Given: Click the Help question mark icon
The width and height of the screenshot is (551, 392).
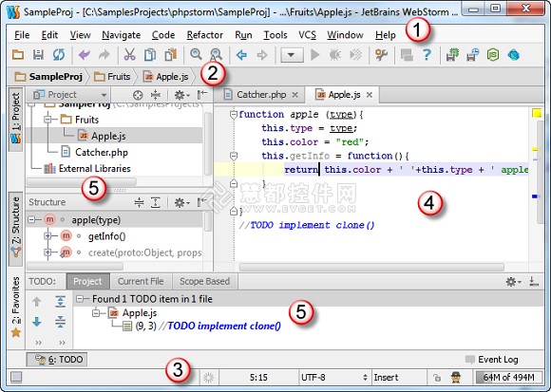Looking at the screenshot, I should click(x=427, y=55).
